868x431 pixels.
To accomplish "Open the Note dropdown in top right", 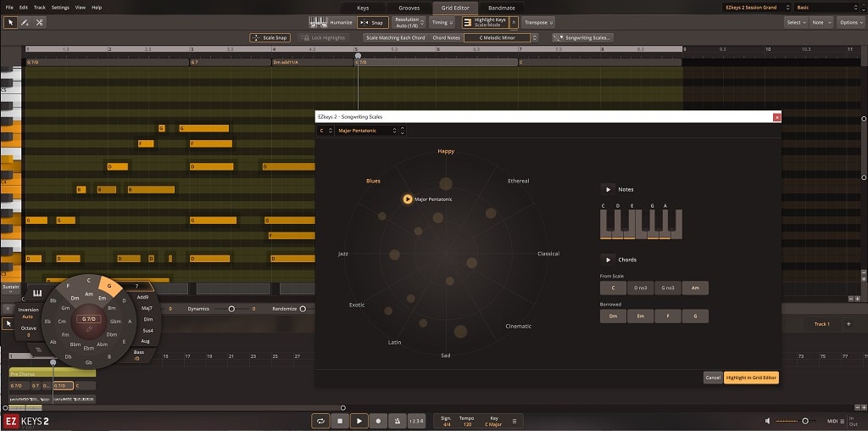I will [821, 23].
